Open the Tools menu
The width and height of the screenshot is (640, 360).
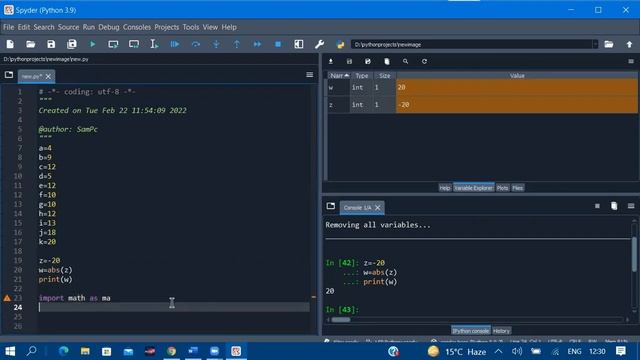tap(191, 27)
